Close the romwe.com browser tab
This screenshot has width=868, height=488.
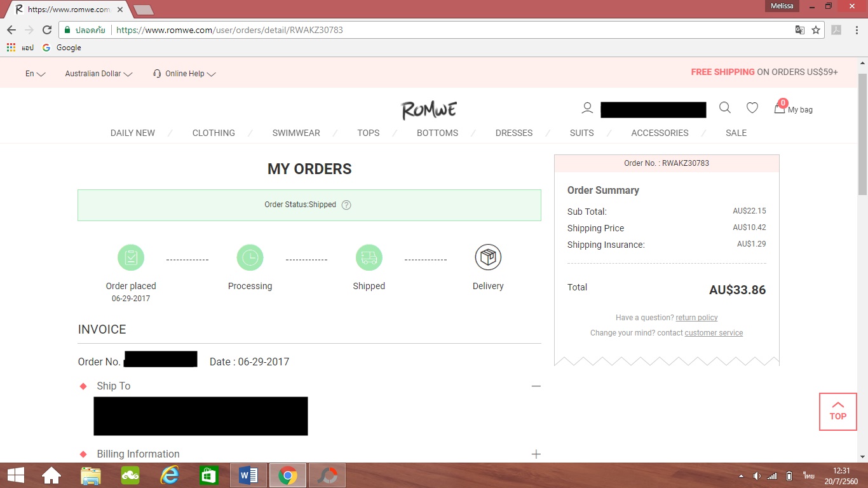120,10
